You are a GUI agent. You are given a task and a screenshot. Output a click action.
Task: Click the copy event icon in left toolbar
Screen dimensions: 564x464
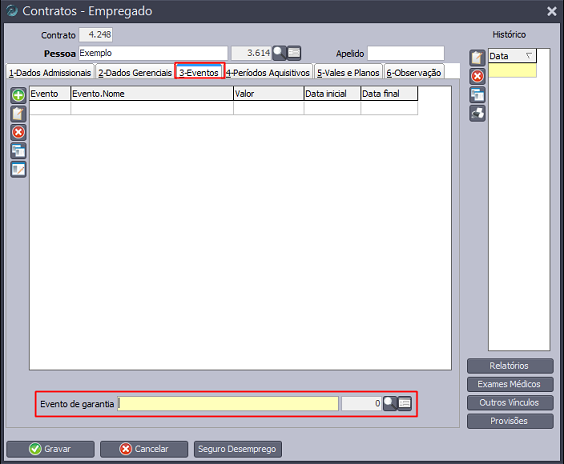pyautogui.click(x=18, y=151)
